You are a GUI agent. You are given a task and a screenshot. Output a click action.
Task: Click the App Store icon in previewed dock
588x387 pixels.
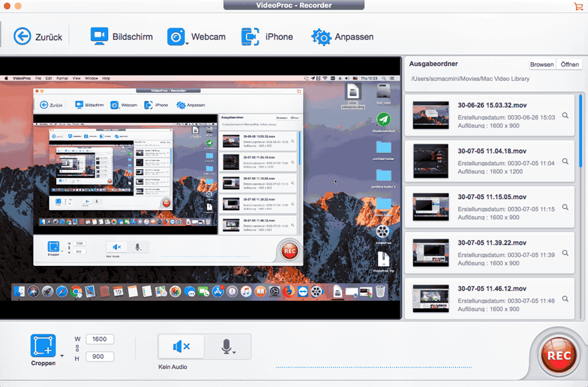click(218, 291)
